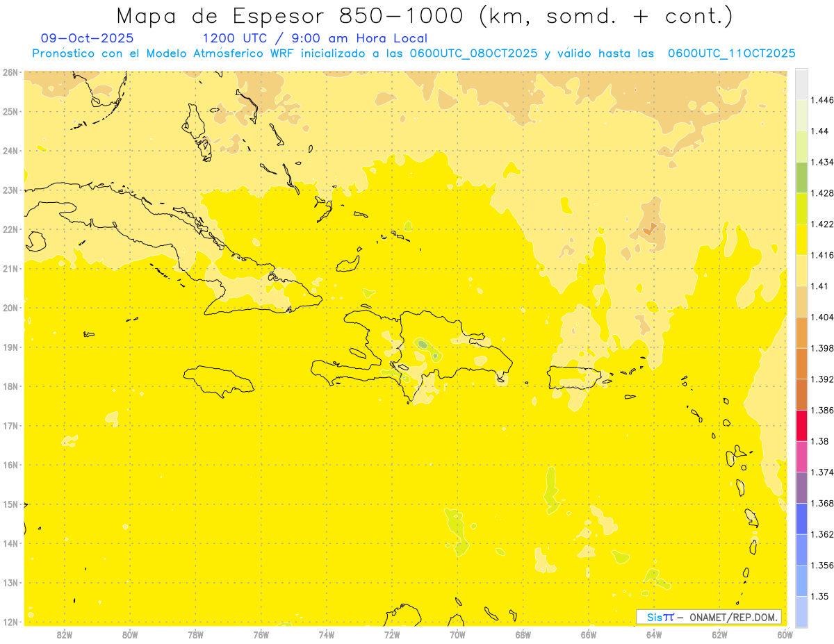Click the red color bar segment above 1.38
This screenshot has height=644, width=834.
801,426
